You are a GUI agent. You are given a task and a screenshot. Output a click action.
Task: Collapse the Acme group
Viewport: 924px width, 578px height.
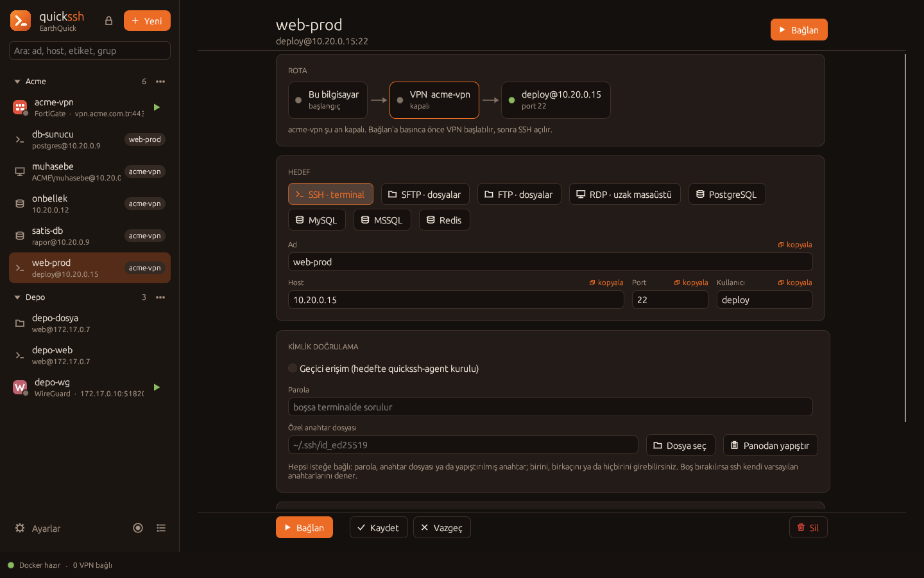[17, 82]
